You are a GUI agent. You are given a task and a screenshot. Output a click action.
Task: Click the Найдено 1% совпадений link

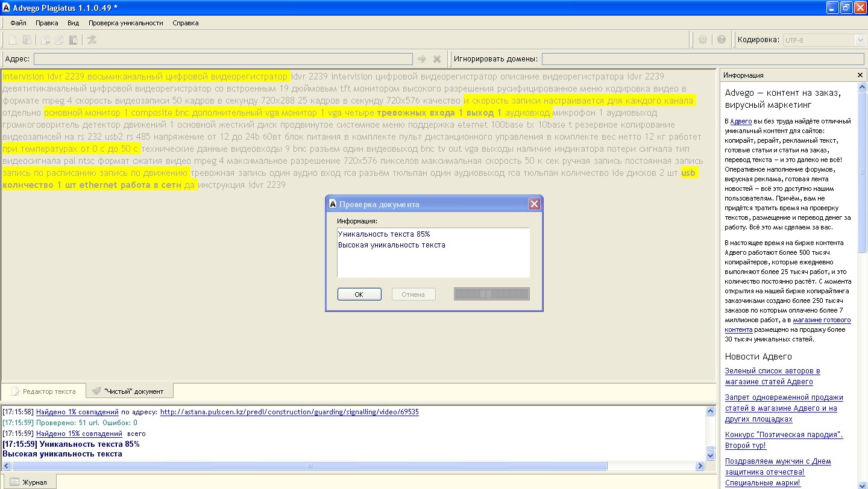point(77,412)
